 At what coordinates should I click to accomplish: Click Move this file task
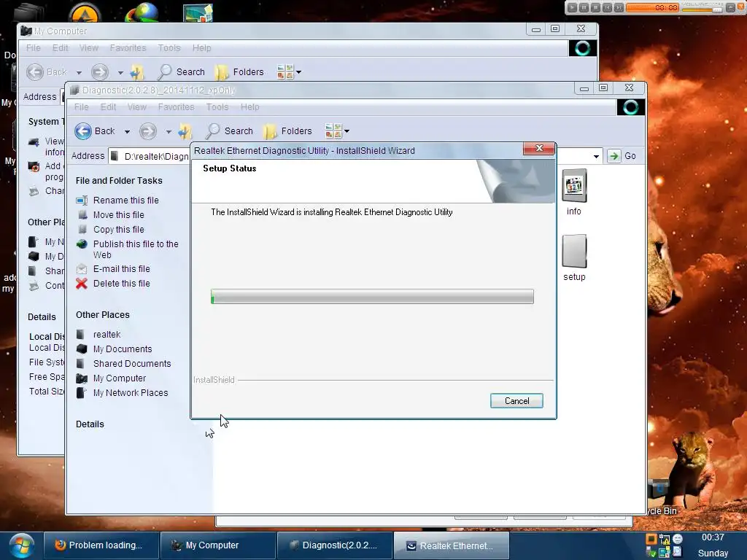coord(119,215)
